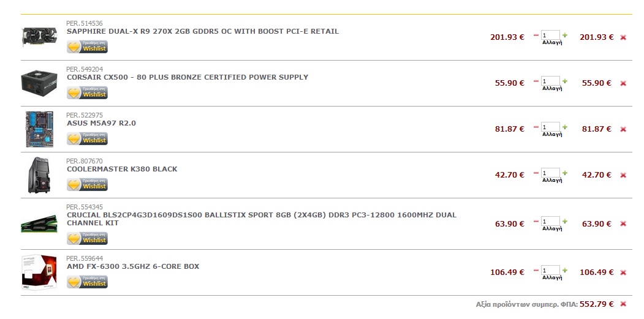Viewport: 644px width, 319px height.
Task: Open the Corsair CX500 power supply link
Action: point(188,77)
